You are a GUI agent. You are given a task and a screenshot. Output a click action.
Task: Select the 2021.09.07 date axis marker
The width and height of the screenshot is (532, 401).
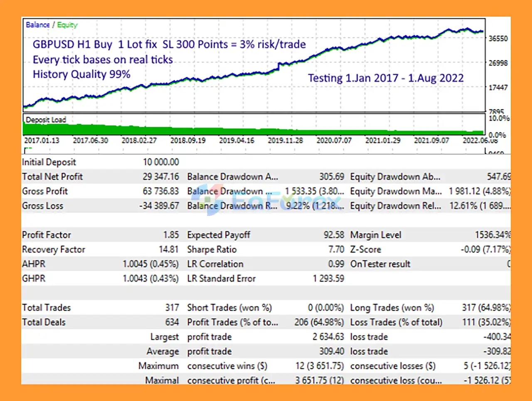click(x=431, y=141)
